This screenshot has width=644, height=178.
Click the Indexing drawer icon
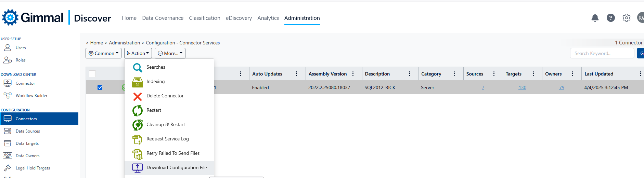pyautogui.click(x=138, y=82)
